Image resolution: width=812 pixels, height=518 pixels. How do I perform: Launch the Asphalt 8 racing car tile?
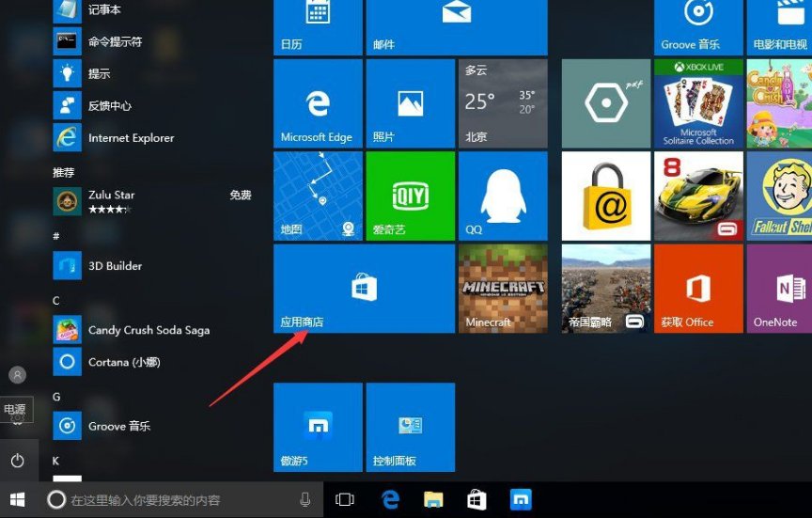click(698, 196)
